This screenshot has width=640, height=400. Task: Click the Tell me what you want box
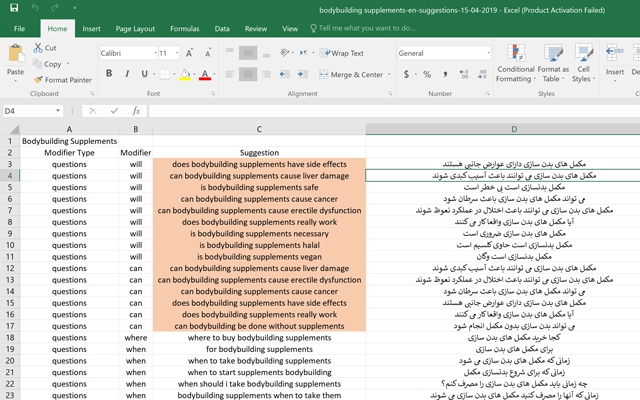click(x=362, y=28)
